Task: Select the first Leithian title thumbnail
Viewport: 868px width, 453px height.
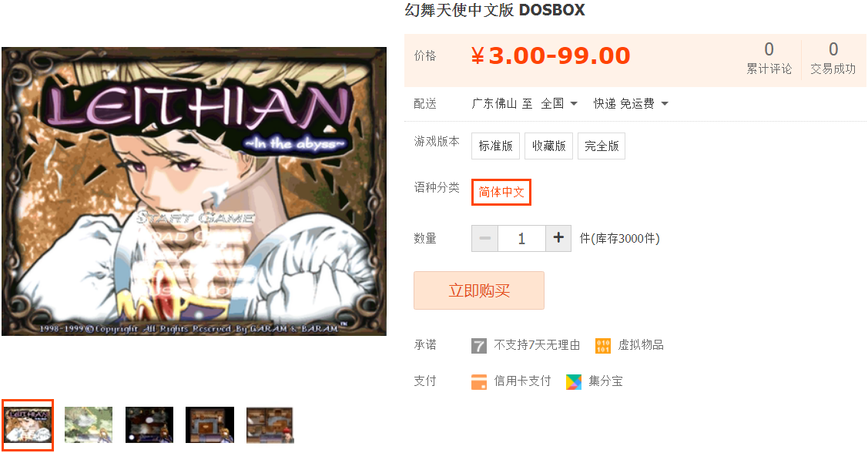Action: coord(28,424)
